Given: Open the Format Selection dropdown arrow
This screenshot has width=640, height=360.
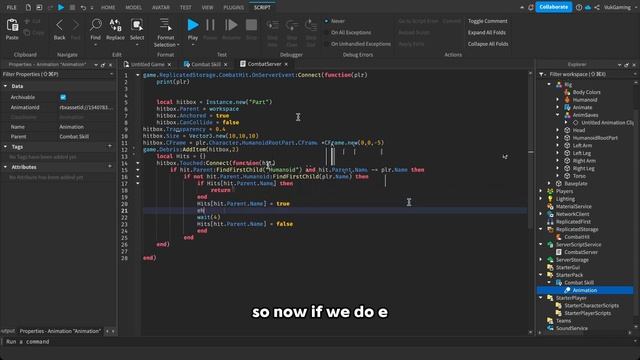Looking at the screenshot, I should (178, 44).
